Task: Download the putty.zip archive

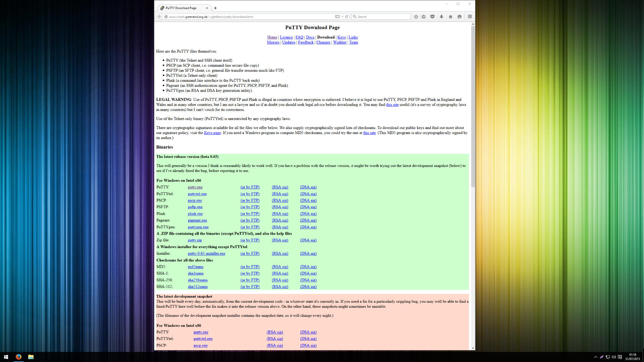Action: [x=195, y=240]
